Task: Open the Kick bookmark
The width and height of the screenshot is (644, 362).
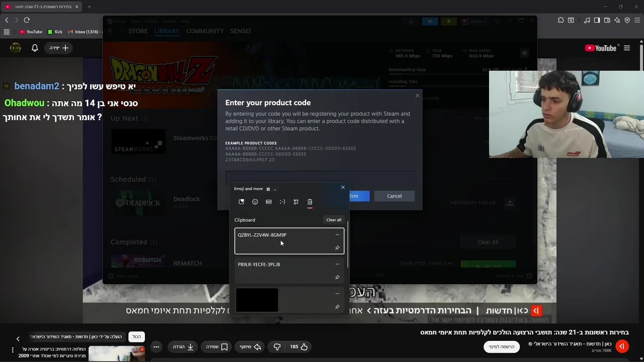Action: [55, 32]
